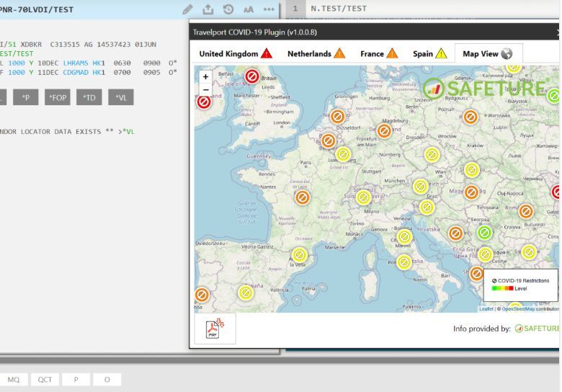This screenshot has height=392, width=562.
Task: Export report using the PDF icon
Action: click(x=215, y=328)
